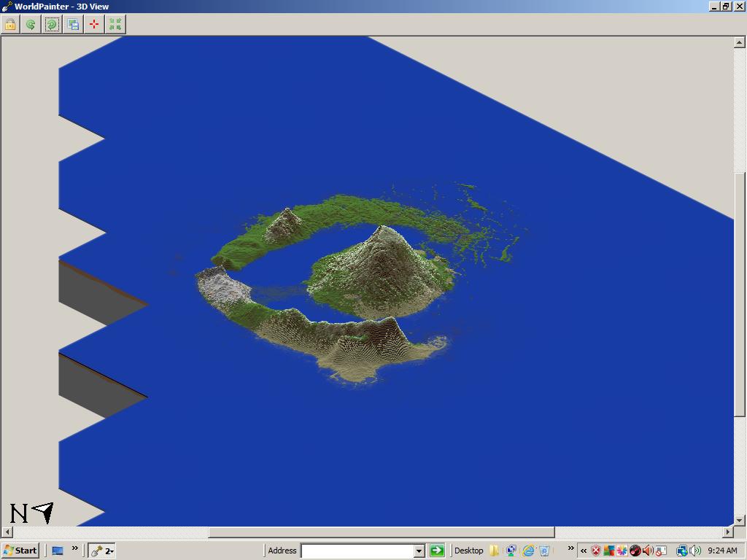Click the red crosshair spawn point icon
Image resolution: width=747 pixels, height=560 pixels.
tap(93, 24)
